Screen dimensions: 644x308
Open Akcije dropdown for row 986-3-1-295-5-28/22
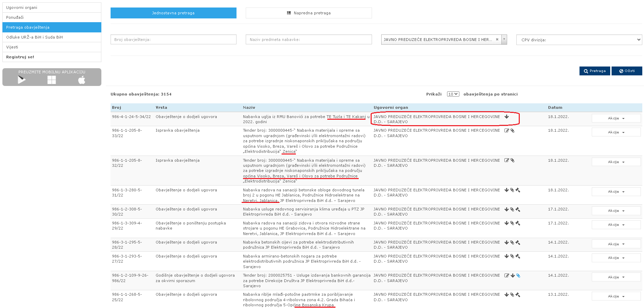point(616,244)
